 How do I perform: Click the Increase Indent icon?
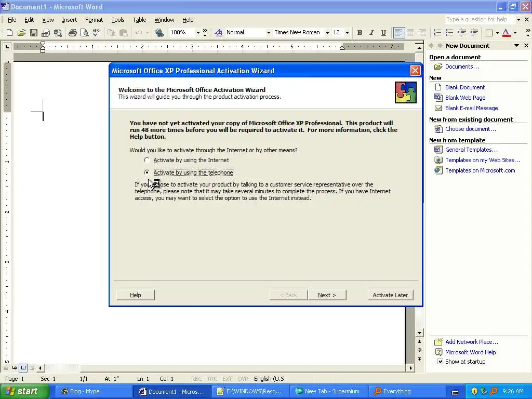coord(474,33)
